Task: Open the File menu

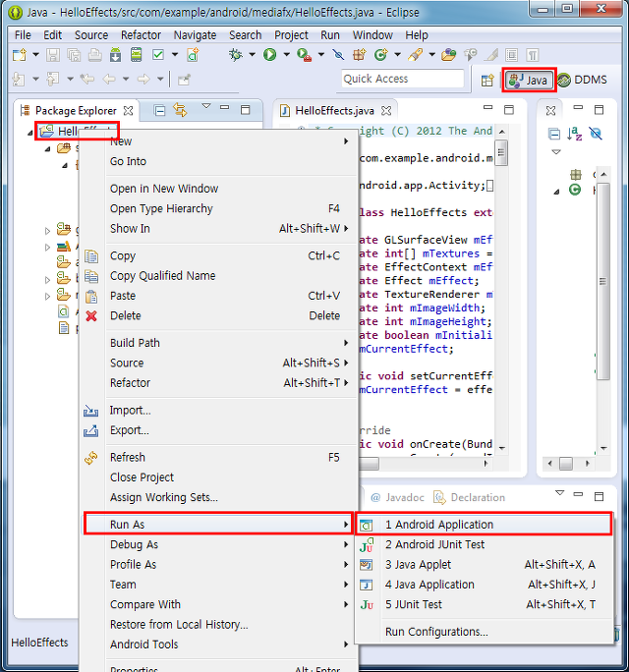Action: (23, 35)
